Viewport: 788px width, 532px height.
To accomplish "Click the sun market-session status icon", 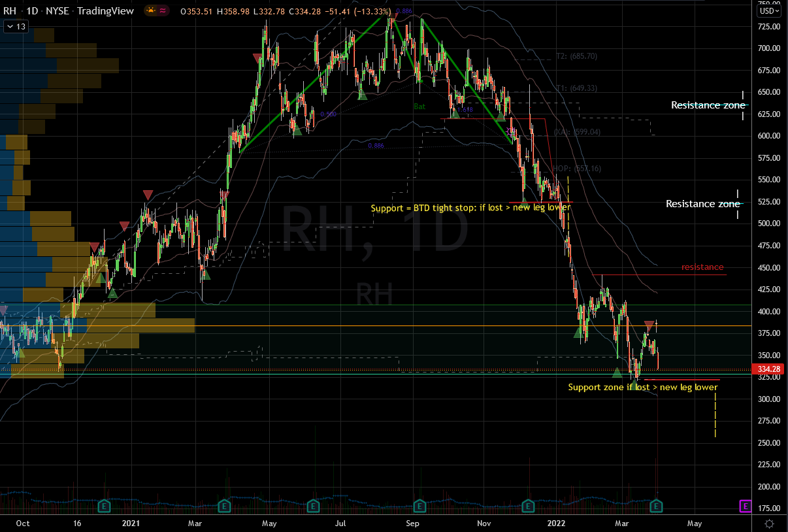I will coord(152,10).
